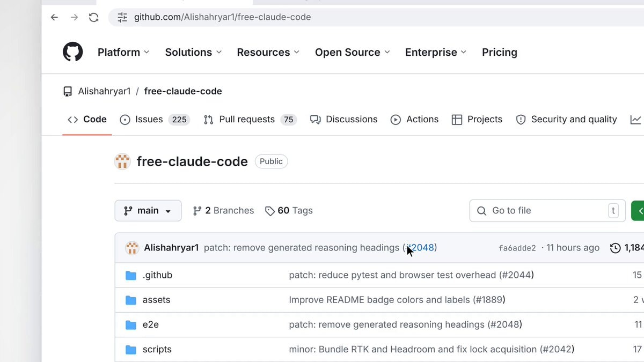Image resolution: width=644 pixels, height=362 pixels.
Task: Click the Alishahryar1 owner breadcrumb link
Action: [x=104, y=91]
